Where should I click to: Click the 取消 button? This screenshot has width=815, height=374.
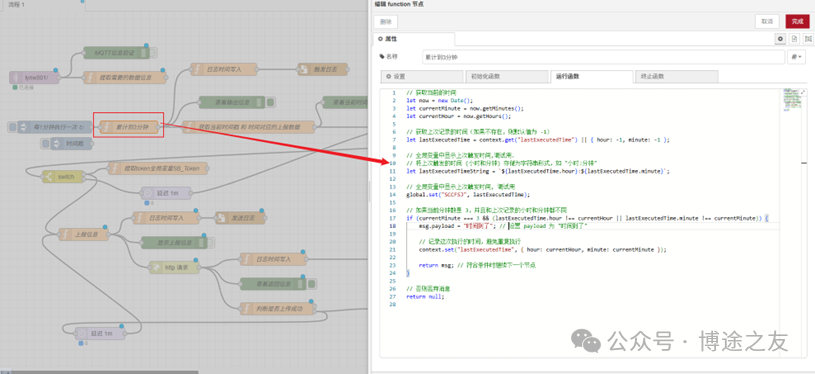[x=767, y=21]
